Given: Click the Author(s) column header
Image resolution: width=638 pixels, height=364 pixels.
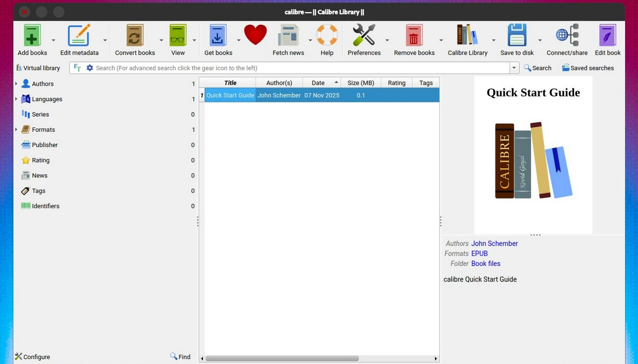Looking at the screenshot, I should [279, 83].
